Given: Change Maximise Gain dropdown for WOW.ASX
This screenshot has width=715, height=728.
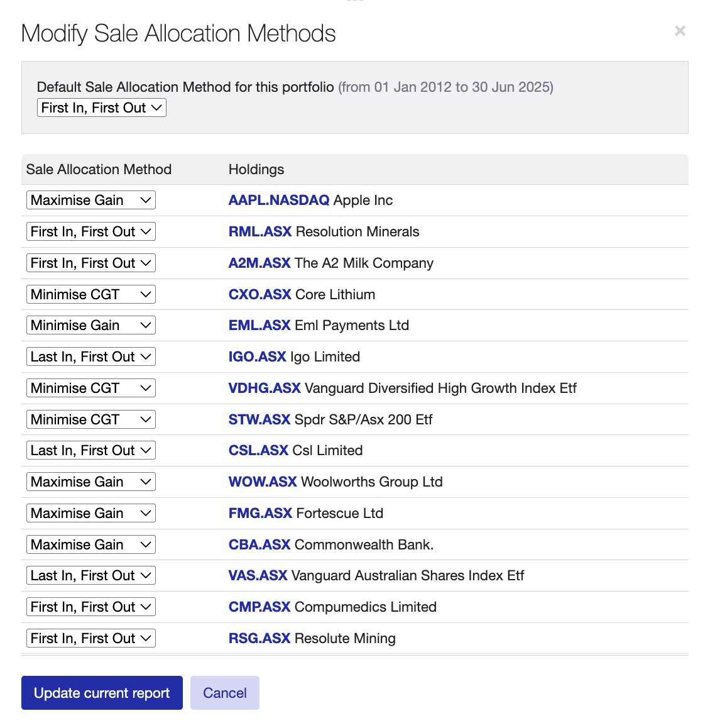Looking at the screenshot, I should (x=91, y=482).
